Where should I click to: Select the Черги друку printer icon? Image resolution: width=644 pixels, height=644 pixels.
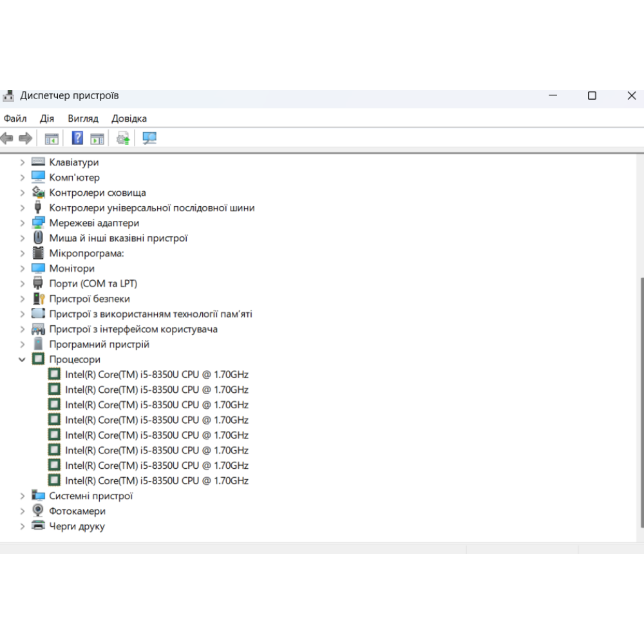coord(39,526)
